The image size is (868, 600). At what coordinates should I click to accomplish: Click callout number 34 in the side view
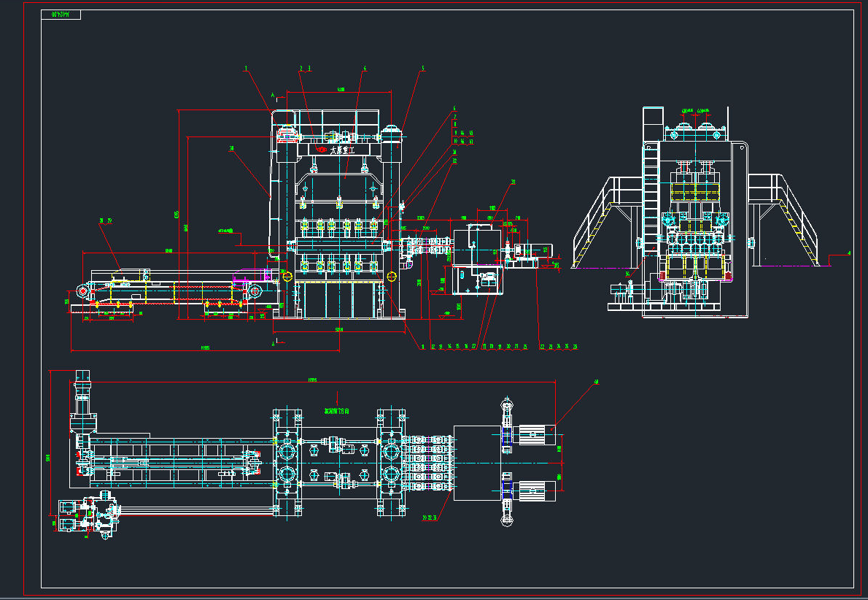point(627,274)
